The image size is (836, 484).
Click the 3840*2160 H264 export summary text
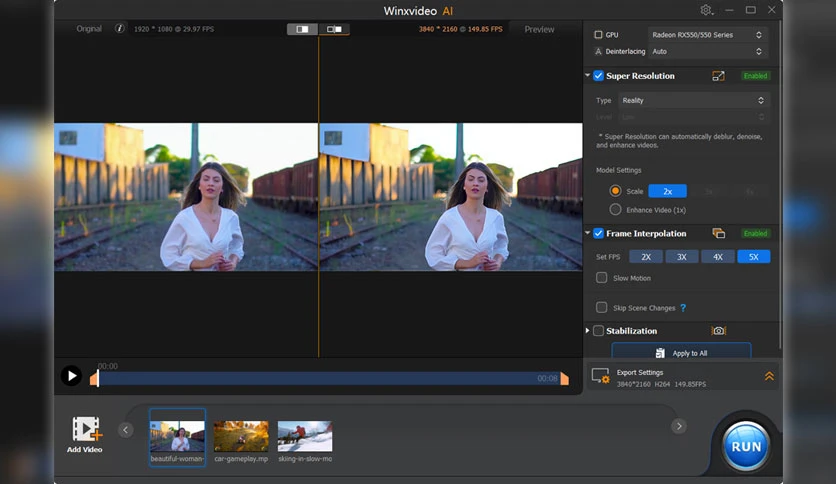pyautogui.click(x=661, y=384)
